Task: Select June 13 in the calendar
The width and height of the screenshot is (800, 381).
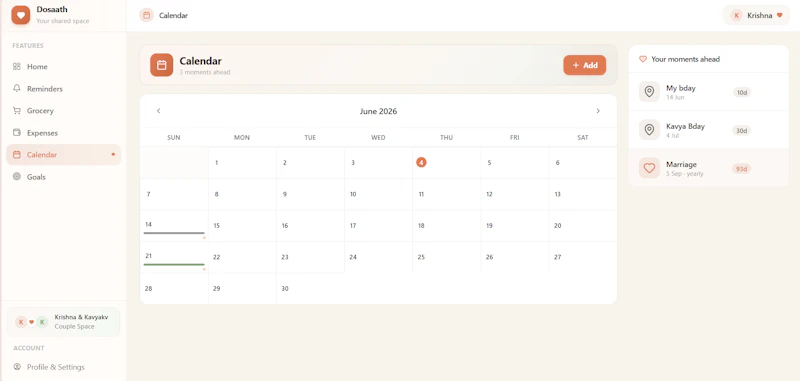Action: (583, 194)
